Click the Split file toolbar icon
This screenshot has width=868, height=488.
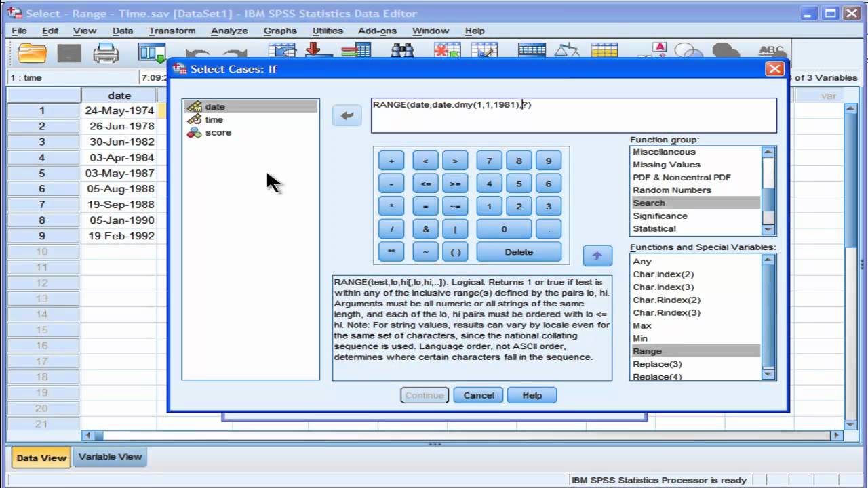tap(532, 52)
